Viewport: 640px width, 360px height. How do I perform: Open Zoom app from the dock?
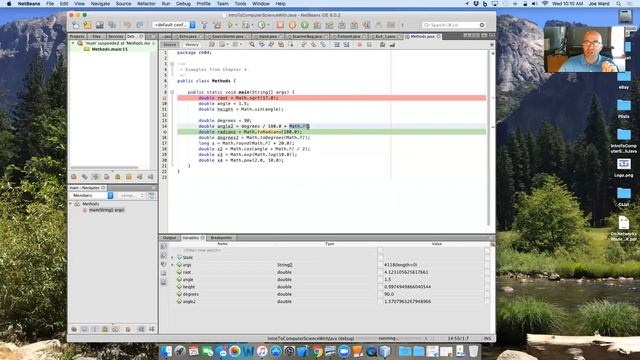tap(344, 351)
